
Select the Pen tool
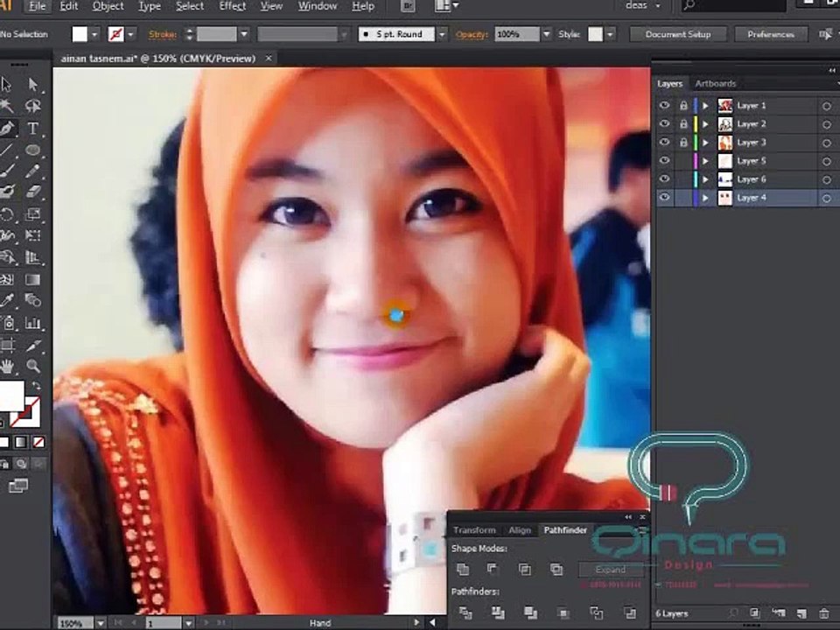(7, 129)
